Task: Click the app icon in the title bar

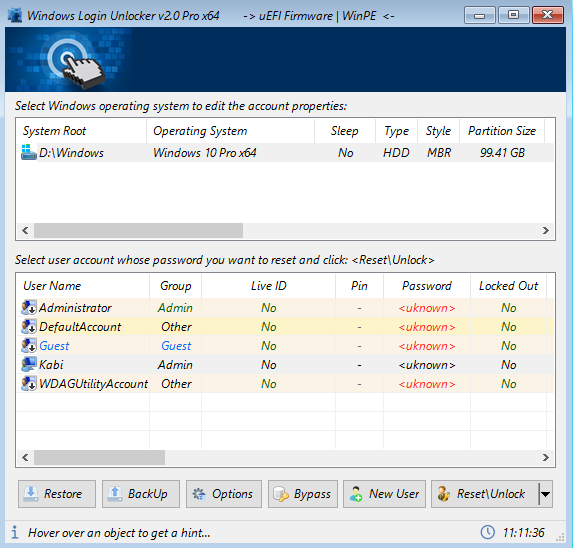Action: (x=15, y=15)
